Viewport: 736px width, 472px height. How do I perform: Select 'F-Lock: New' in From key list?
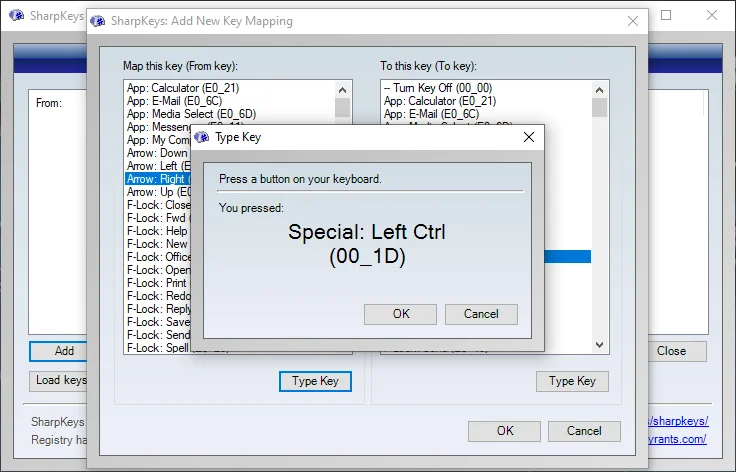[x=158, y=244]
